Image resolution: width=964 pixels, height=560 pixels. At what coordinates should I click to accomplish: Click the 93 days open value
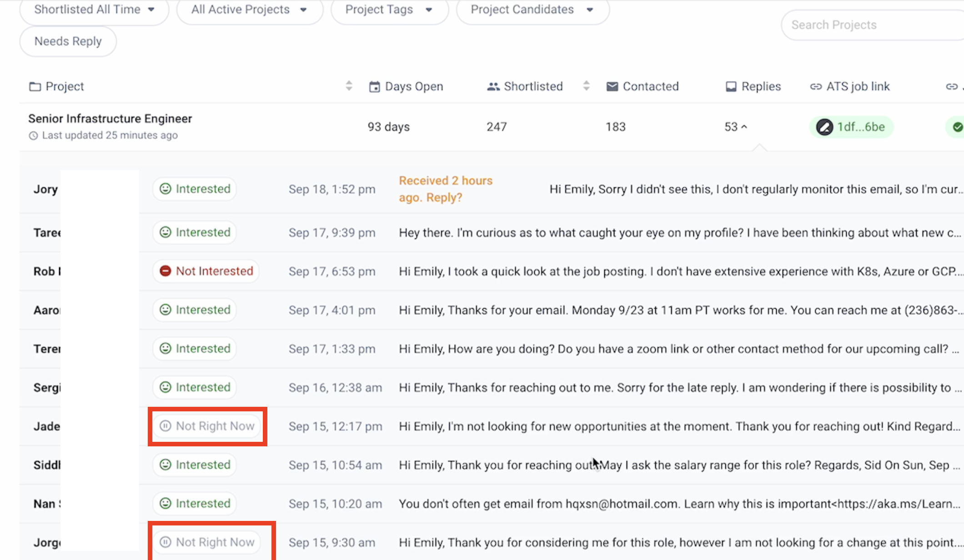(x=389, y=127)
